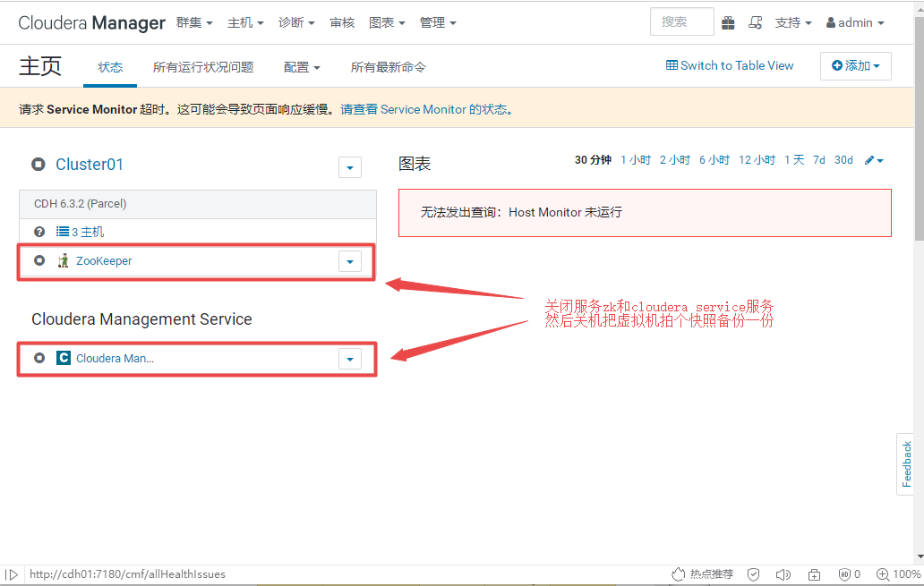Select the 30d time range
The height and width of the screenshot is (586, 924).
tap(843, 160)
